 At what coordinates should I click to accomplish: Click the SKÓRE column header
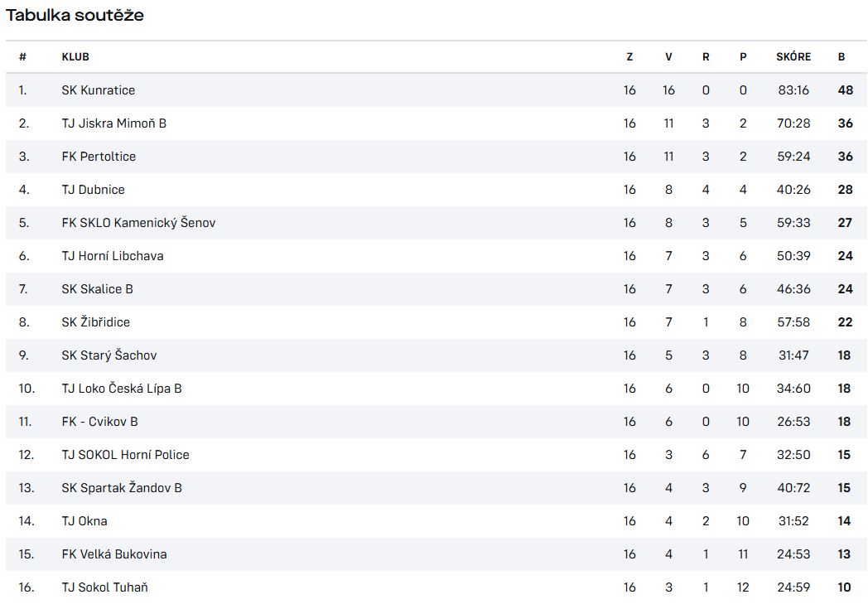[x=793, y=56]
